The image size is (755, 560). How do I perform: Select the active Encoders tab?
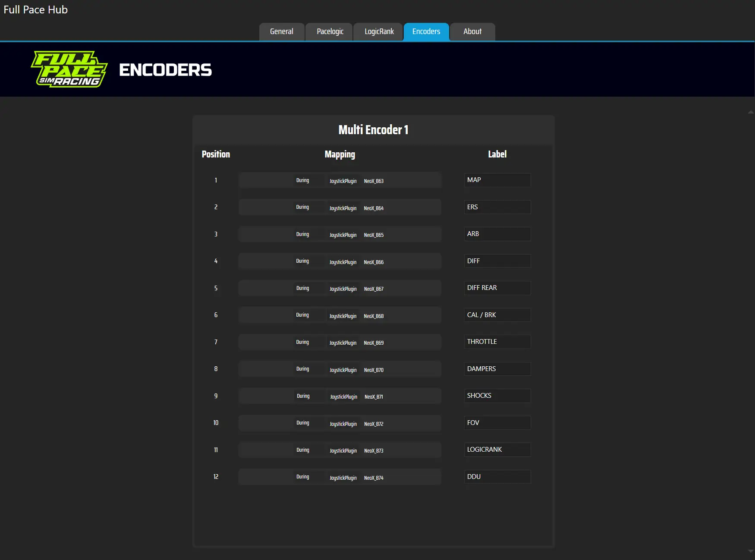click(426, 31)
